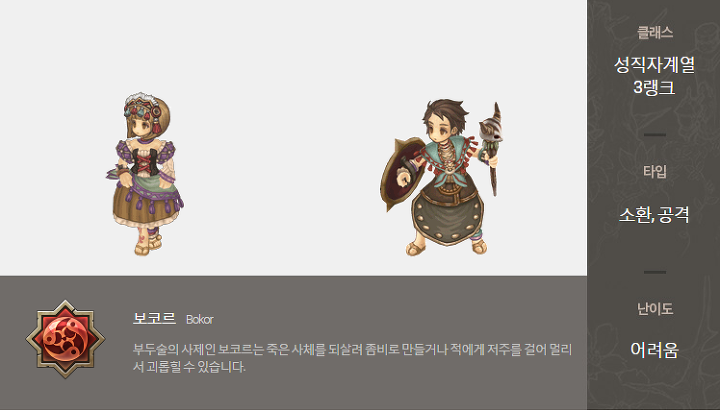Select the female Bokor character sprite

[x=145, y=174]
